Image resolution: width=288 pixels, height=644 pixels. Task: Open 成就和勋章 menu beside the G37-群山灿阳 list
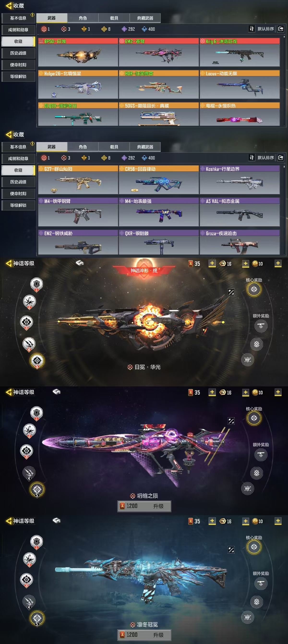pyautogui.click(x=18, y=159)
